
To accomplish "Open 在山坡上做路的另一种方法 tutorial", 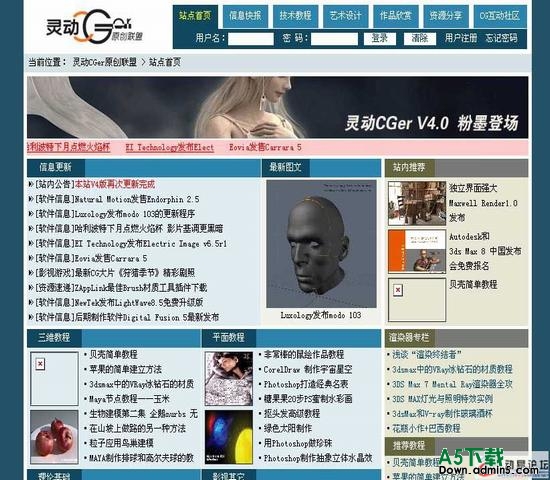I will coord(138,429).
